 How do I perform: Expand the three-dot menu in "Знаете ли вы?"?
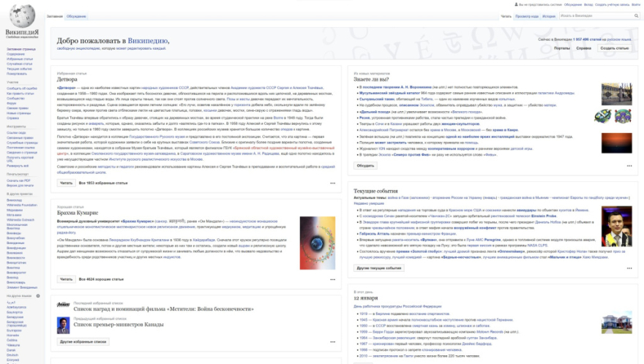tap(629, 166)
